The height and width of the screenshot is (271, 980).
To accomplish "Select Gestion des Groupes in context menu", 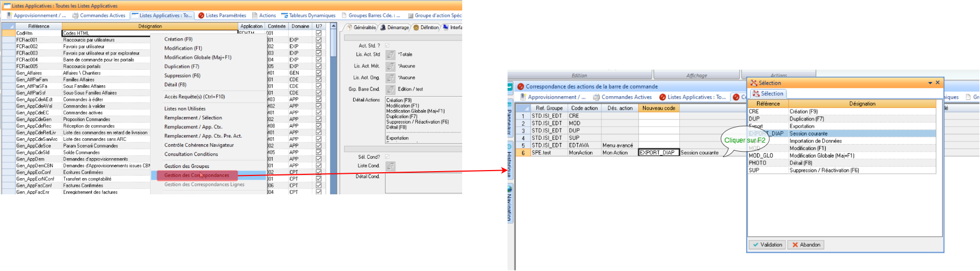I will coord(186,166).
